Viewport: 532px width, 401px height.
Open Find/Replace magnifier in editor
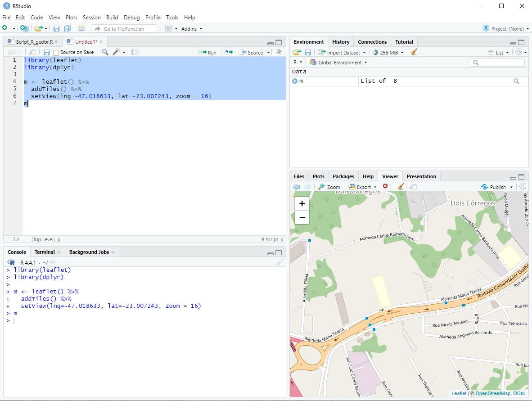(105, 52)
